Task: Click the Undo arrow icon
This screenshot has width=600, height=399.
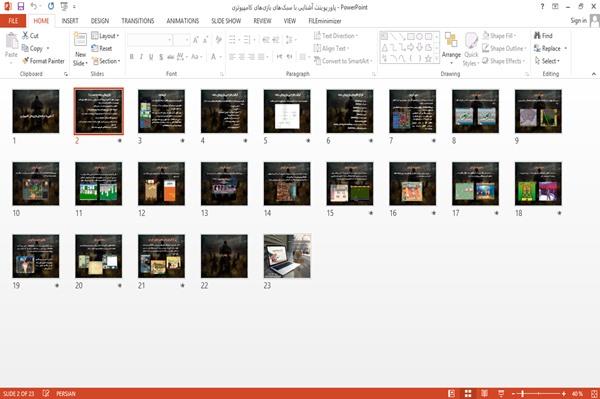Action: click(34, 7)
